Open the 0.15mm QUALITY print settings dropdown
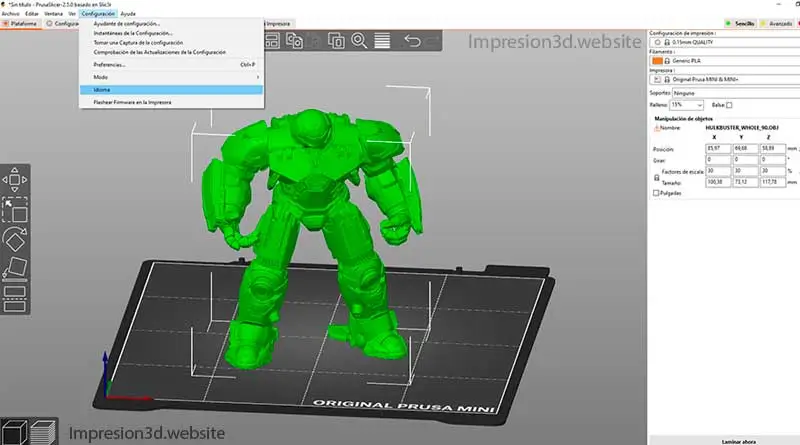The image size is (800, 445). coord(724,42)
